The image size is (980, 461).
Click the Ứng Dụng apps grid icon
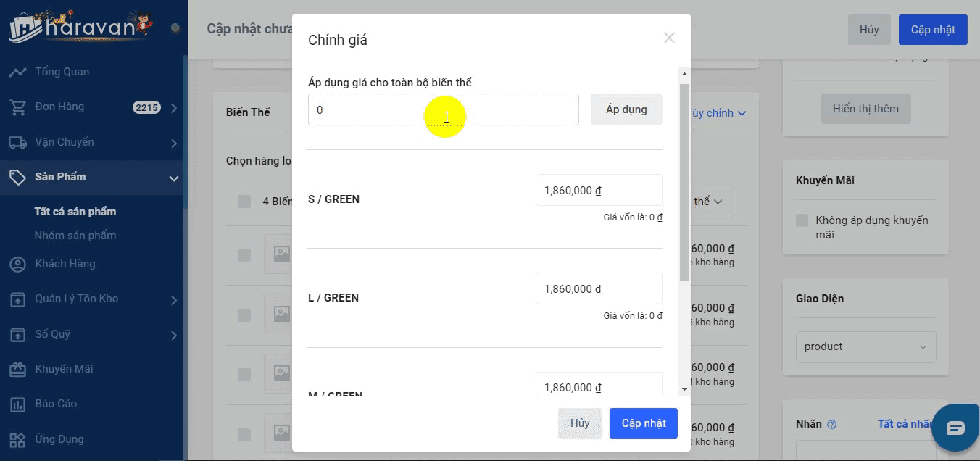click(17, 439)
